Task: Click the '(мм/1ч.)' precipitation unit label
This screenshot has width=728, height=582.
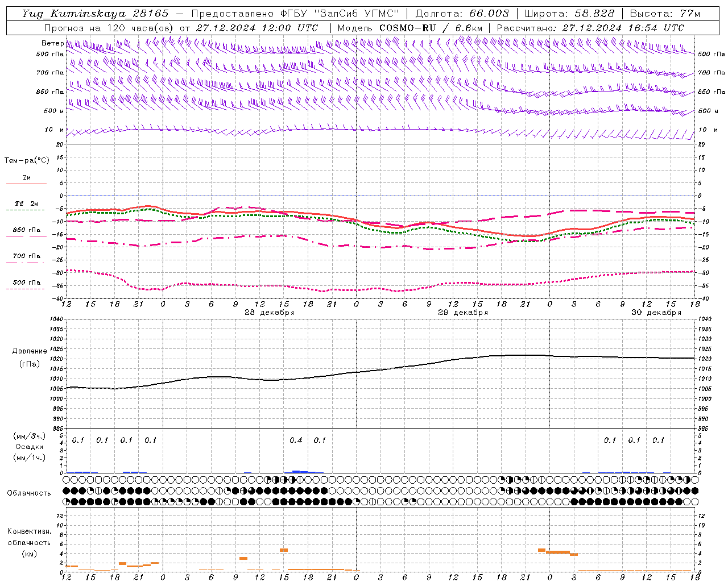Action: pos(30,458)
